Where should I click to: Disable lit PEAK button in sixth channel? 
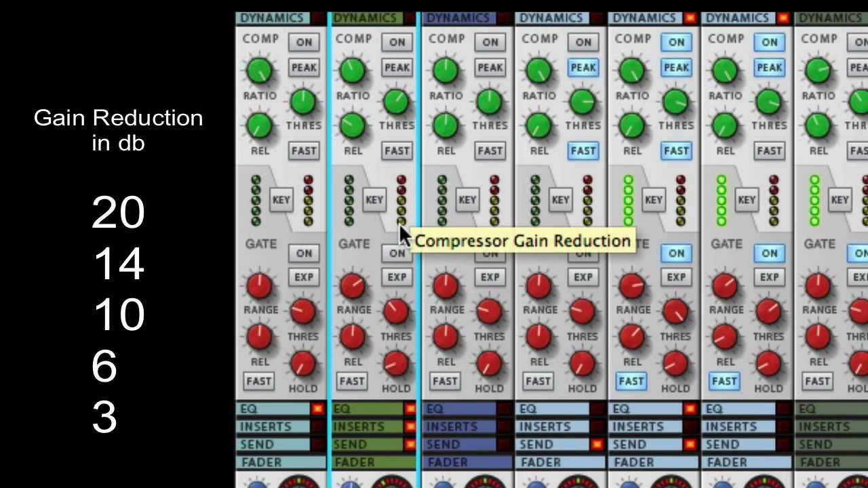click(x=769, y=67)
